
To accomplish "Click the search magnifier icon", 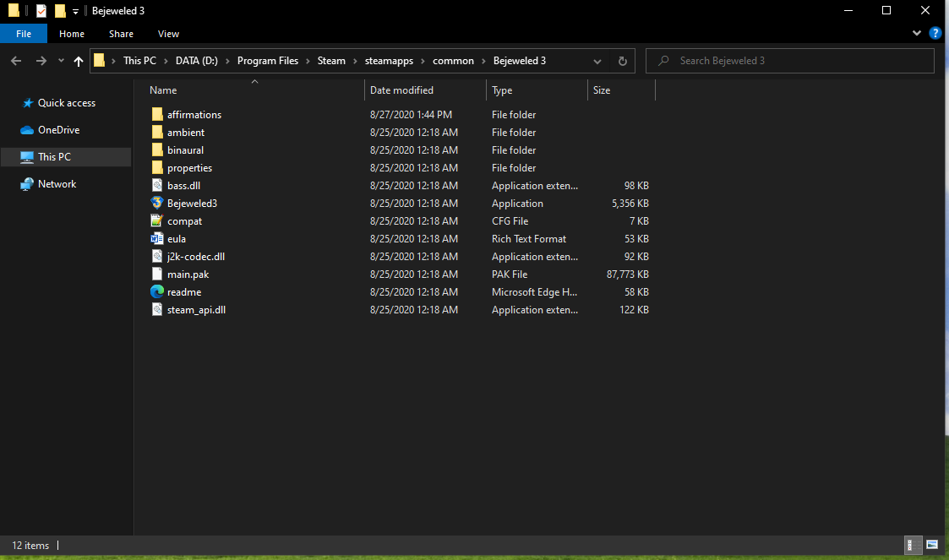I will tap(663, 61).
